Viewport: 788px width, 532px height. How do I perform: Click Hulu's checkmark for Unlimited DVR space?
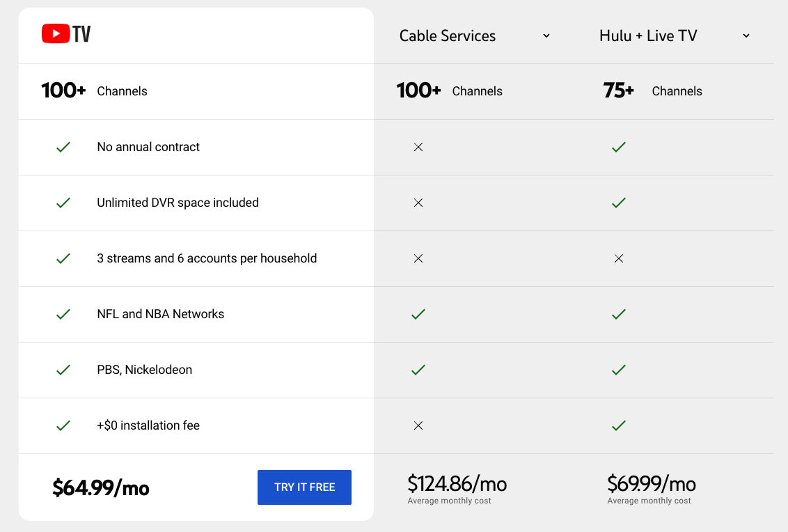click(x=618, y=203)
